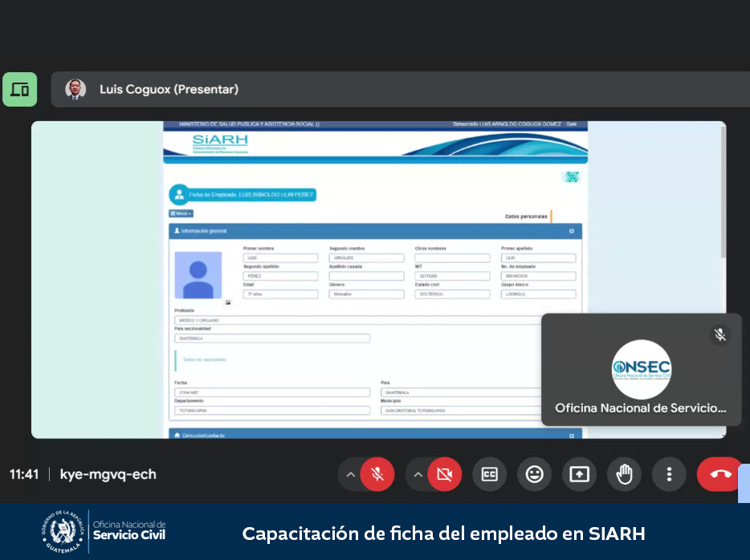Image resolution: width=750 pixels, height=560 pixels.
Task: Open more options three-dot menu
Action: (669, 474)
